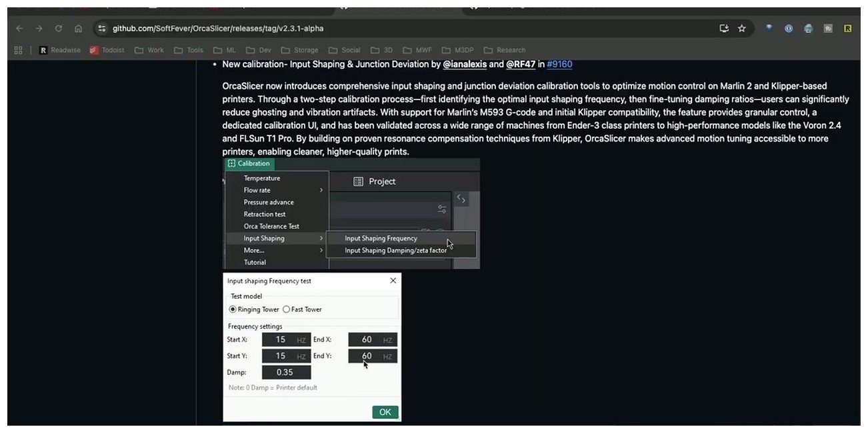Open the Storage bookmarks folder
This screenshot has width=868, height=433.
coord(300,50)
